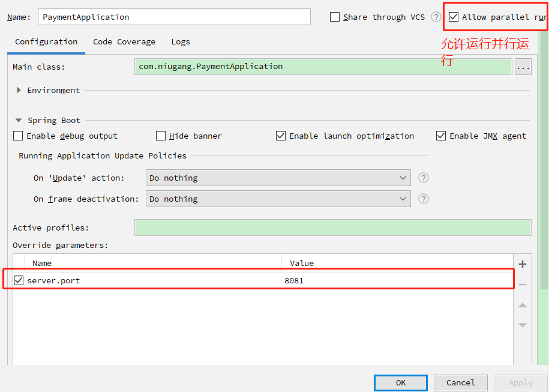The height and width of the screenshot is (392, 549).
Task: Move parameter down with down arrow icon
Action: (523, 325)
